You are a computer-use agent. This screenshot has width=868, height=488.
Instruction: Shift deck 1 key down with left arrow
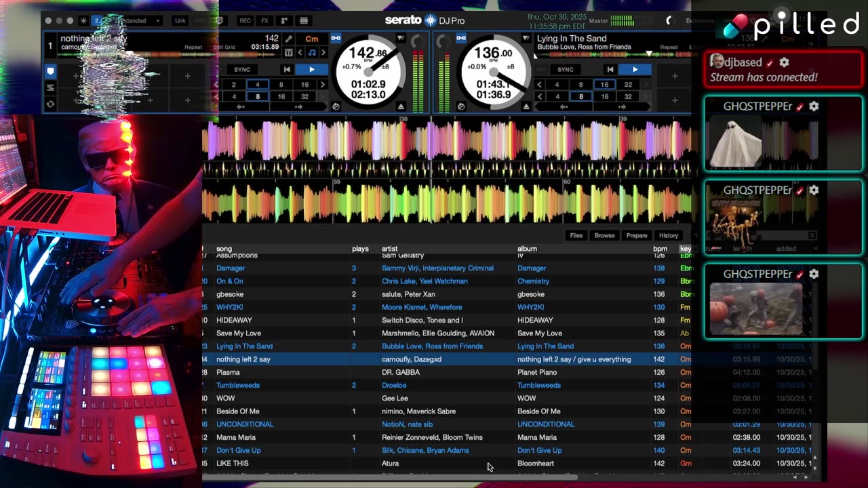[x=300, y=53]
